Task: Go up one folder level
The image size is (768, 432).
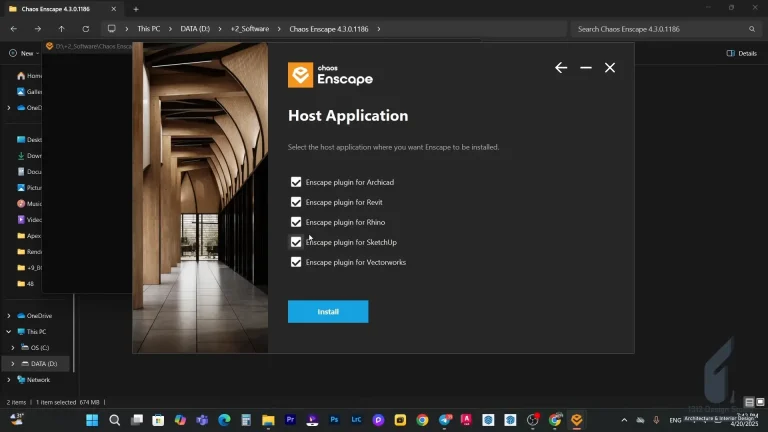Action: tap(62, 29)
